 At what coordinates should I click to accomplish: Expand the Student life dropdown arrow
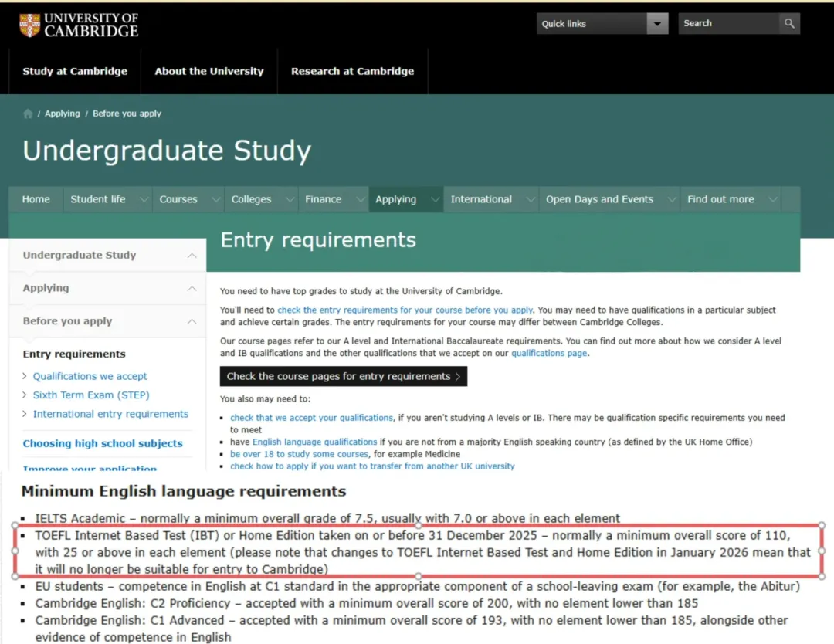point(143,199)
